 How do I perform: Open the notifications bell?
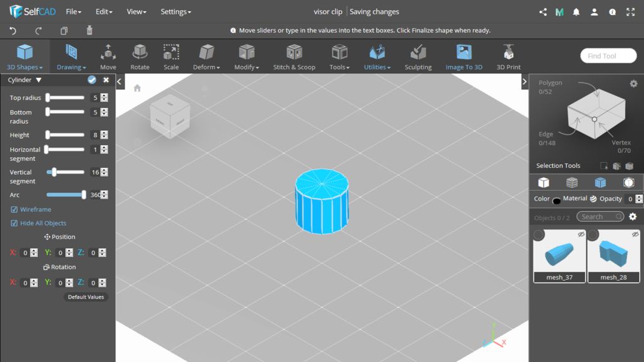tap(576, 12)
